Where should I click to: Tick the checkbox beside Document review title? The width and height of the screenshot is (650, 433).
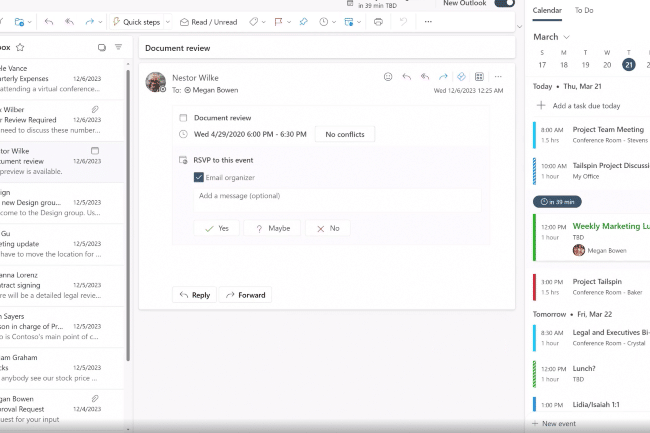click(183, 118)
